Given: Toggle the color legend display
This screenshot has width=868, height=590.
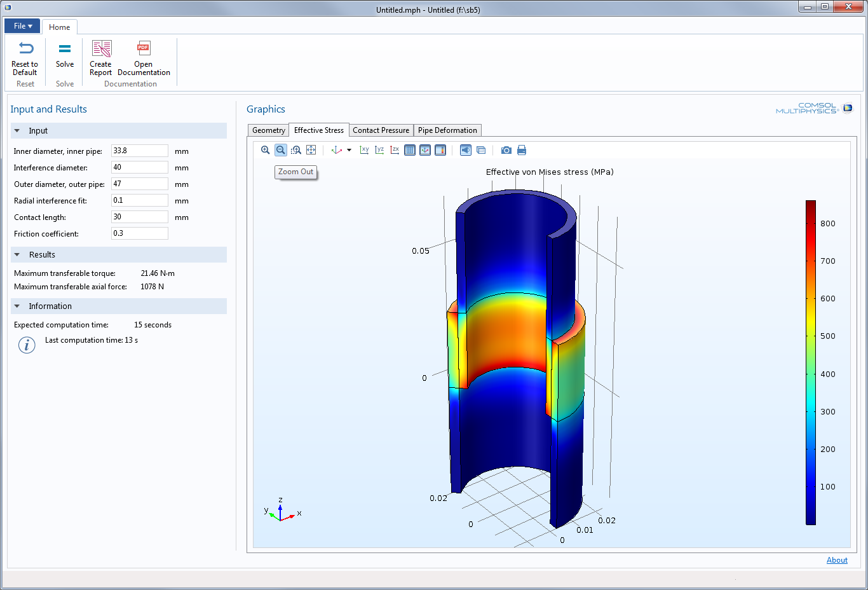Looking at the screenshot, I should point(440,150).
